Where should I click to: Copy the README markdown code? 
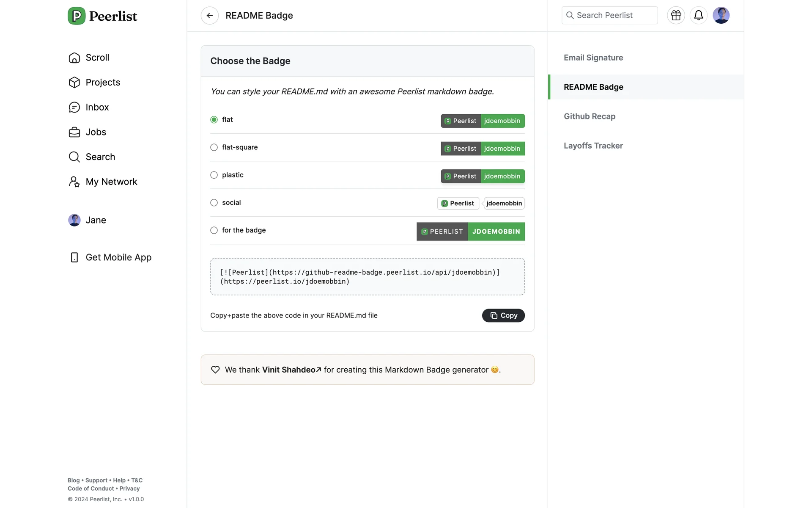click(503, 315)
